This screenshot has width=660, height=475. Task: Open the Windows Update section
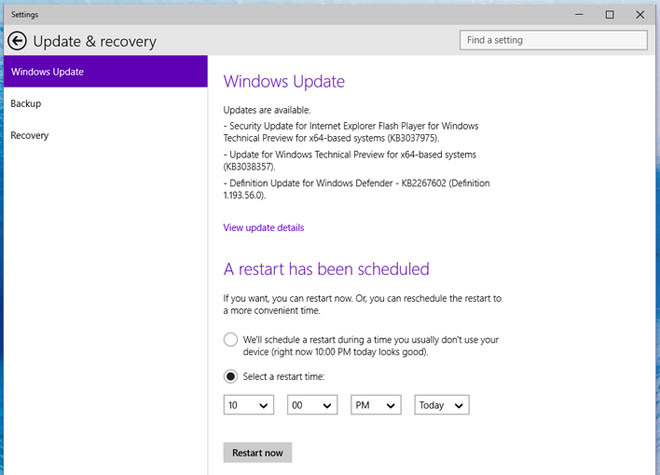point(106,71)
